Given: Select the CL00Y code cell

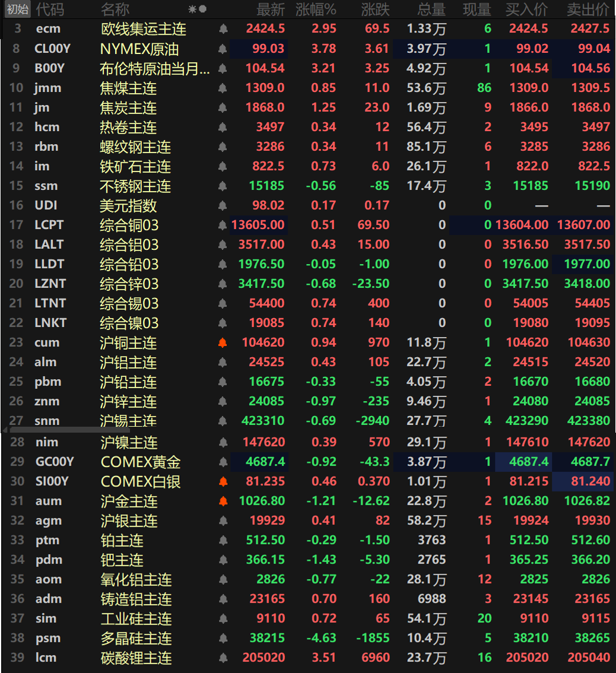Looking at the screenshot, I should 52,49.
